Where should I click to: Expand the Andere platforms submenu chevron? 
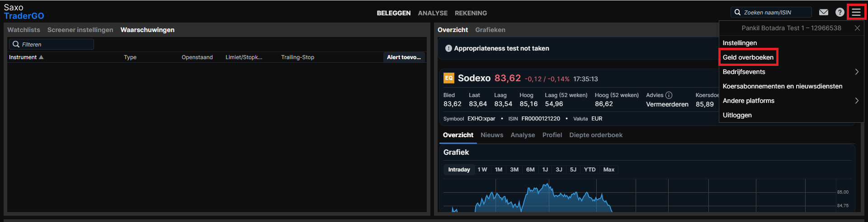click(x=857, y=101)
